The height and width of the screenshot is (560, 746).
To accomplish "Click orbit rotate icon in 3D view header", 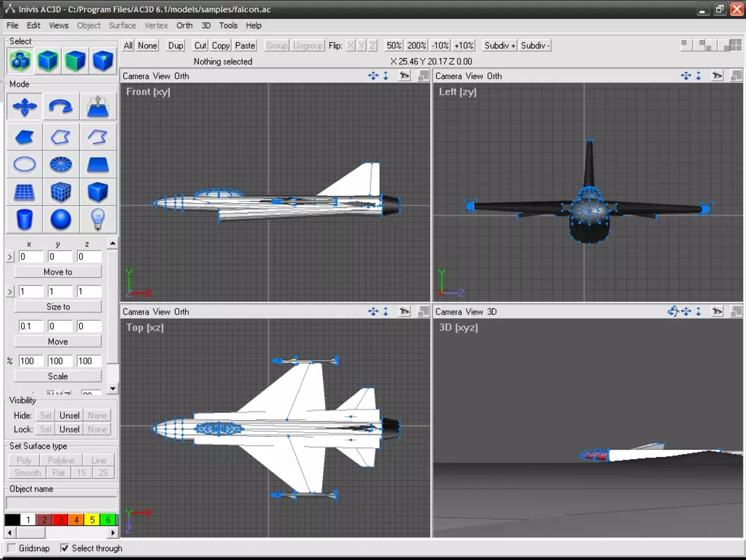I will coord(672,311).
